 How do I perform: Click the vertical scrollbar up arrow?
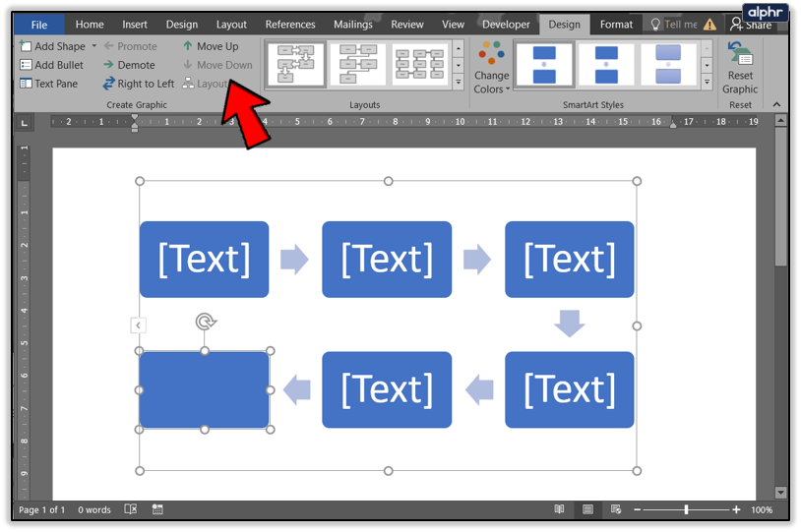pos(780,121)
